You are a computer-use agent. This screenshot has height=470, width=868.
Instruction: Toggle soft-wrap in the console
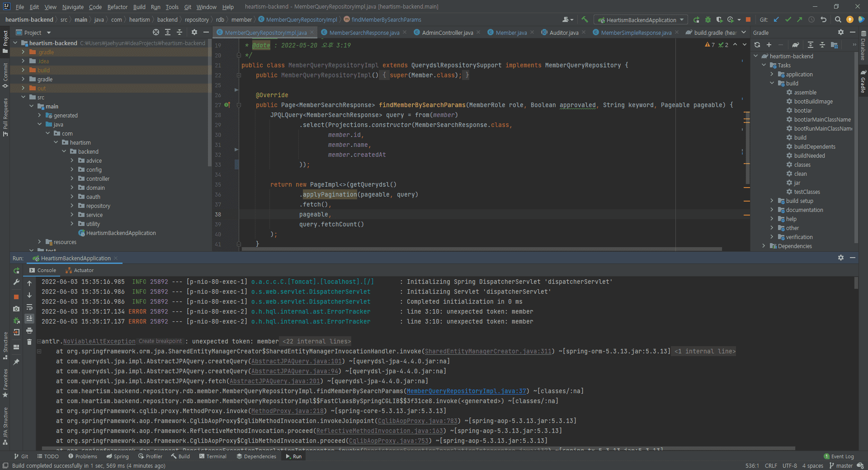29,307
